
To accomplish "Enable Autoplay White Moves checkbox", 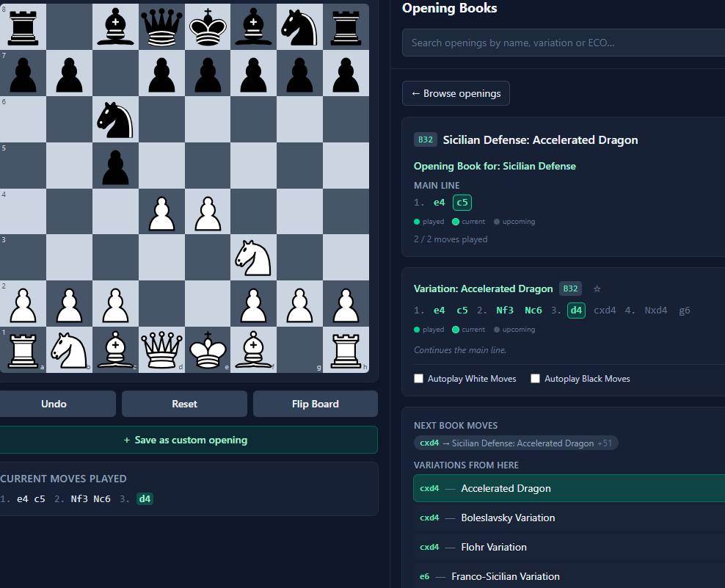I will point(418,379).
